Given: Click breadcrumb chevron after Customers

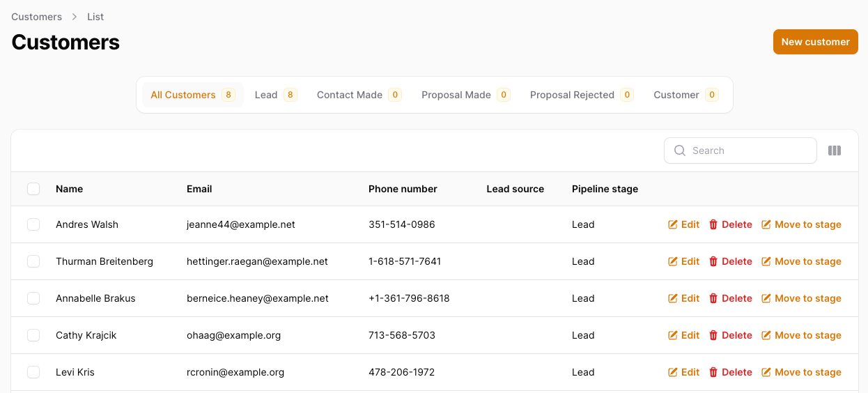Looking at the screenshot, I should pyautogui.click(x=75, y=17).
